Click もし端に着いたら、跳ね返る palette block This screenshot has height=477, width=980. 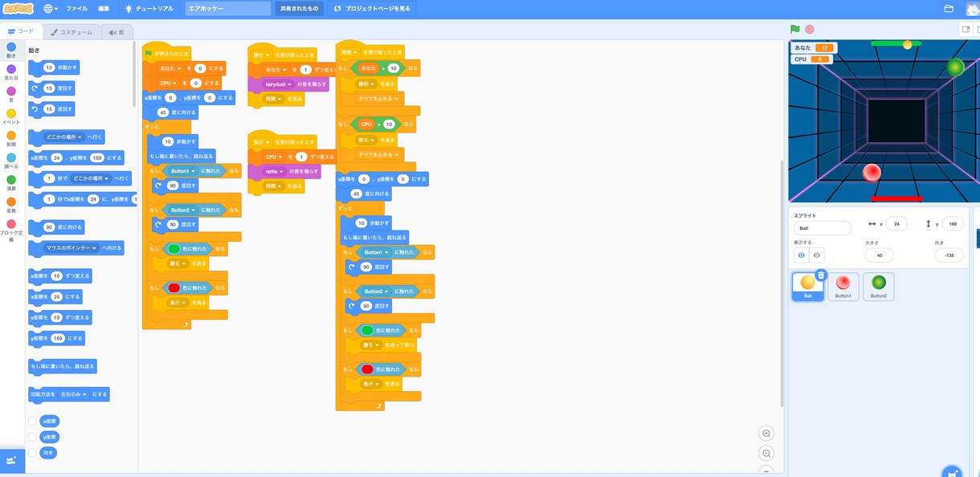(x=63, y=366)
